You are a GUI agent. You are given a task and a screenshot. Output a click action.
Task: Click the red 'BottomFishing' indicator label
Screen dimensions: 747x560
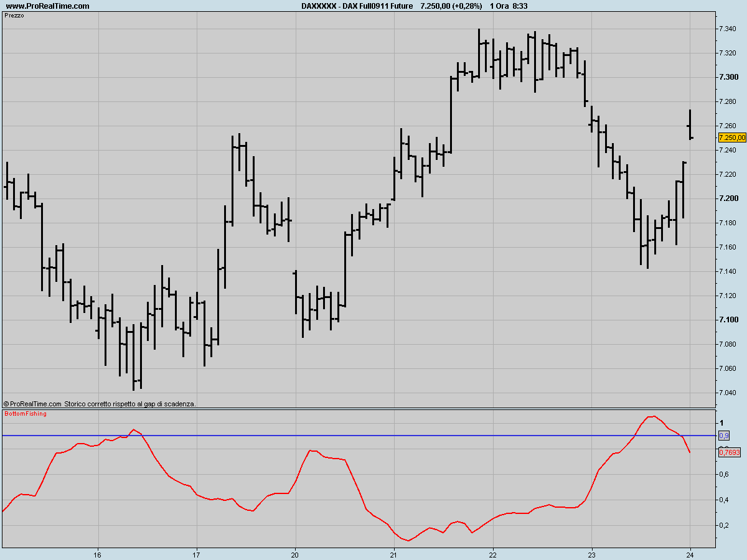tap(25, 414)
